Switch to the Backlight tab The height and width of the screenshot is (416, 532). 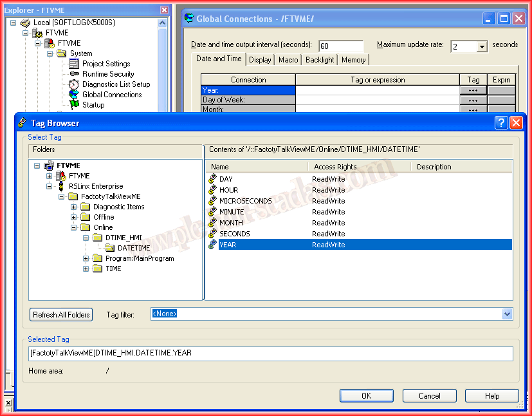tap(320, 60)
